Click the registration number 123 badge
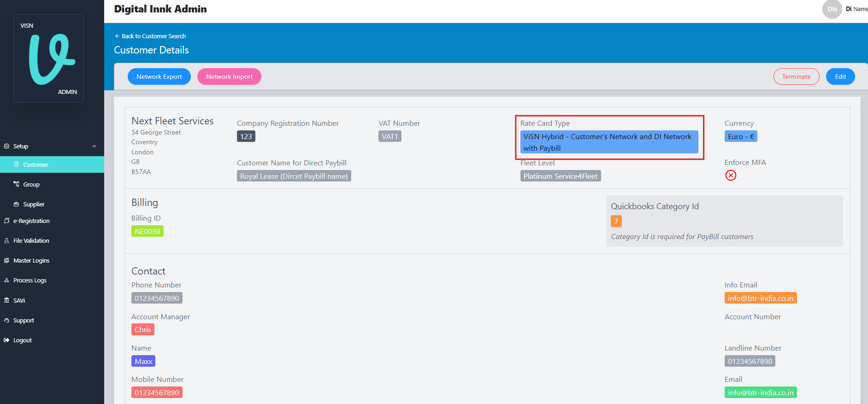The width and height of the screenshot is (868, 404). tap(246, 136)
